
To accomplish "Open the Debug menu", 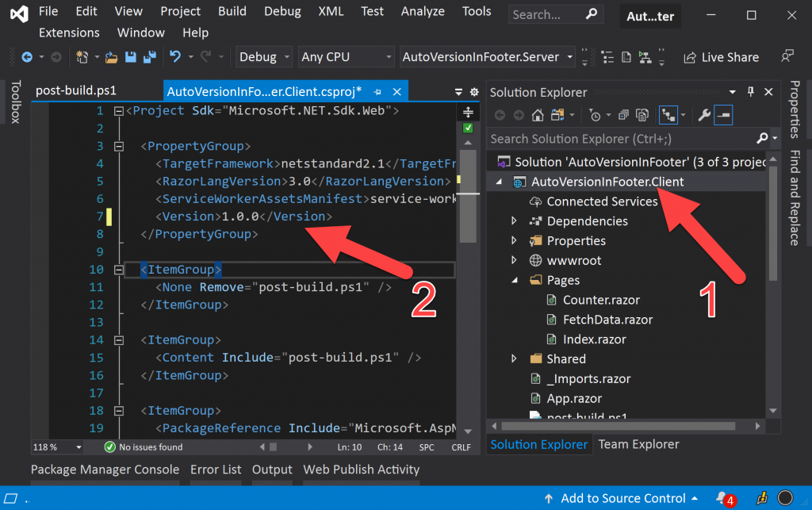I will click(282, 11).
